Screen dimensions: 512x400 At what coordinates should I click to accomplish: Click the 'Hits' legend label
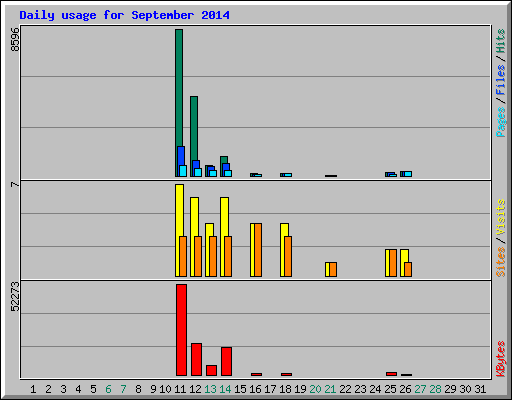[501, 41]
